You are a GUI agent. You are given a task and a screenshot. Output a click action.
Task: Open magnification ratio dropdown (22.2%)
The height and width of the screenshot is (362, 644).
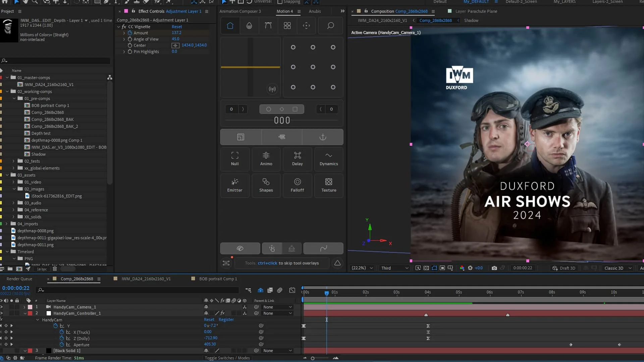point(362,268)
